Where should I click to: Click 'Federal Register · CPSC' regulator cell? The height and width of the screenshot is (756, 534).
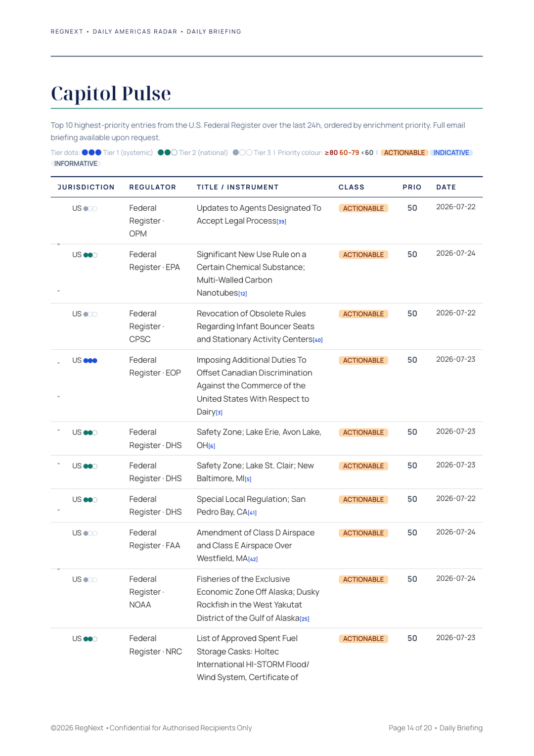coord(147,327)
